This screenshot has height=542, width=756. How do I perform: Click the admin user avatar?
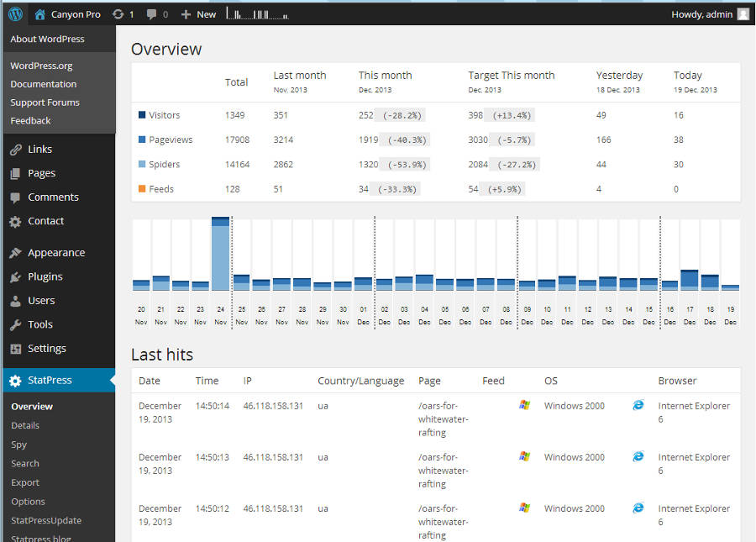[x=743, y=14]
